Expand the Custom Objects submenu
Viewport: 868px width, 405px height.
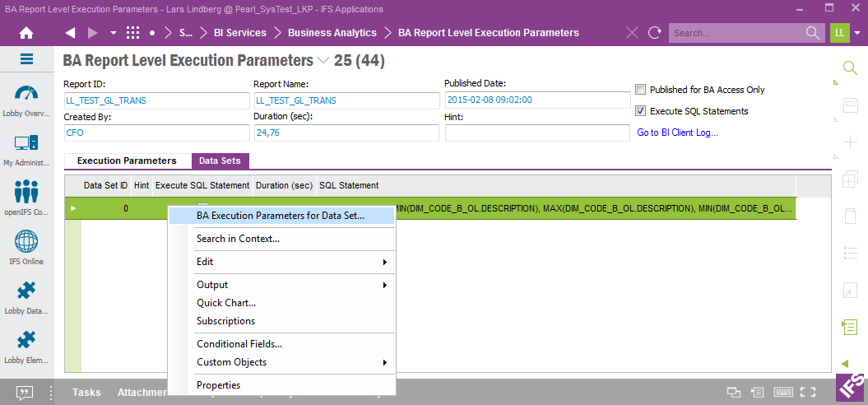(x=281, y=362)
